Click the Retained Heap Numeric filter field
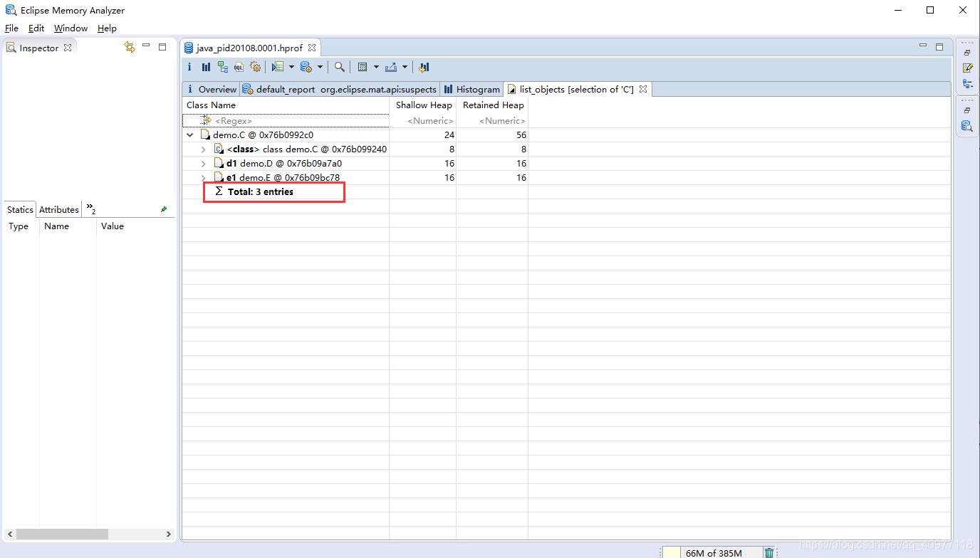Image resolution: width=980 pixels, height=558 pixels. (x=492, y=121)
